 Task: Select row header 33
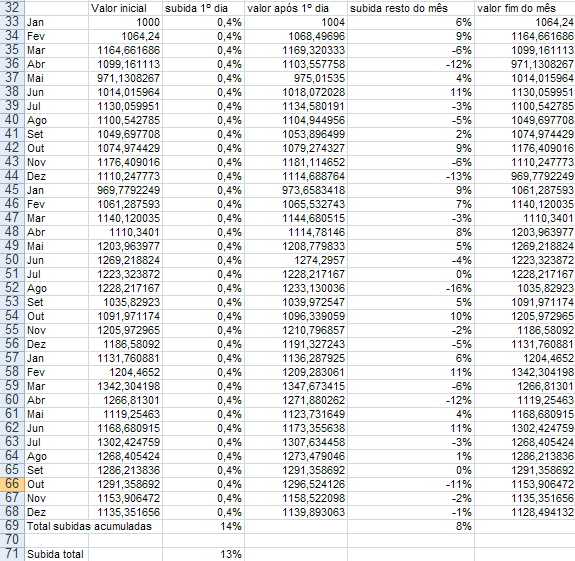pos(12,22)
